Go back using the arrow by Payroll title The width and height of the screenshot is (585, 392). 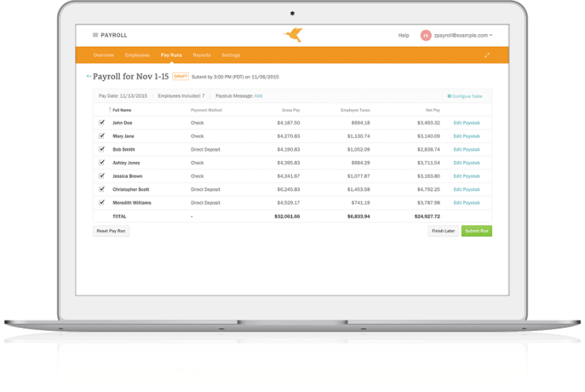click(89, 76)
